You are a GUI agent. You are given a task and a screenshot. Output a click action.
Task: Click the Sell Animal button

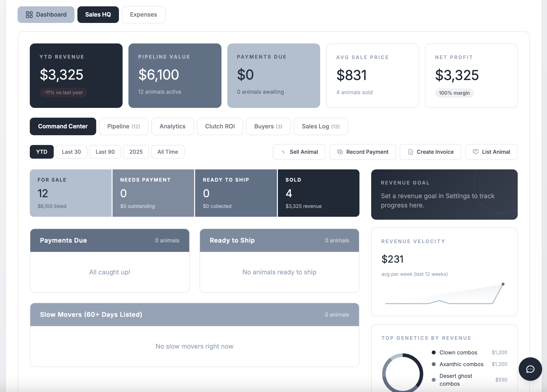tap(299, 152)
